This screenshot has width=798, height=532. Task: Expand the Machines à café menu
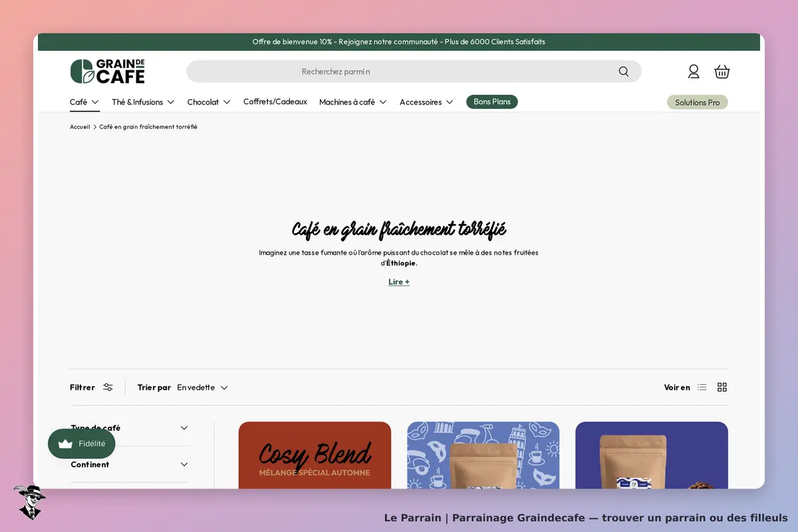pyautogui.click(x=353, y=102)
